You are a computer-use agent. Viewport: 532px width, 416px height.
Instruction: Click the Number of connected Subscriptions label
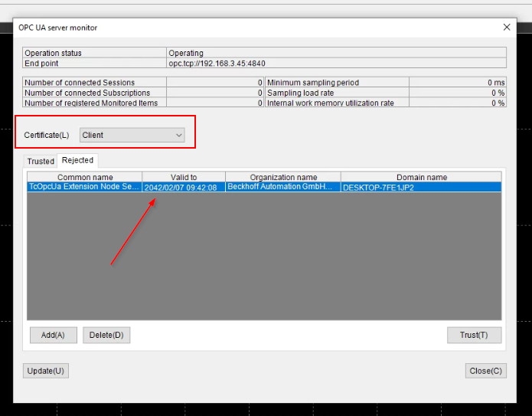pos(87,93)
